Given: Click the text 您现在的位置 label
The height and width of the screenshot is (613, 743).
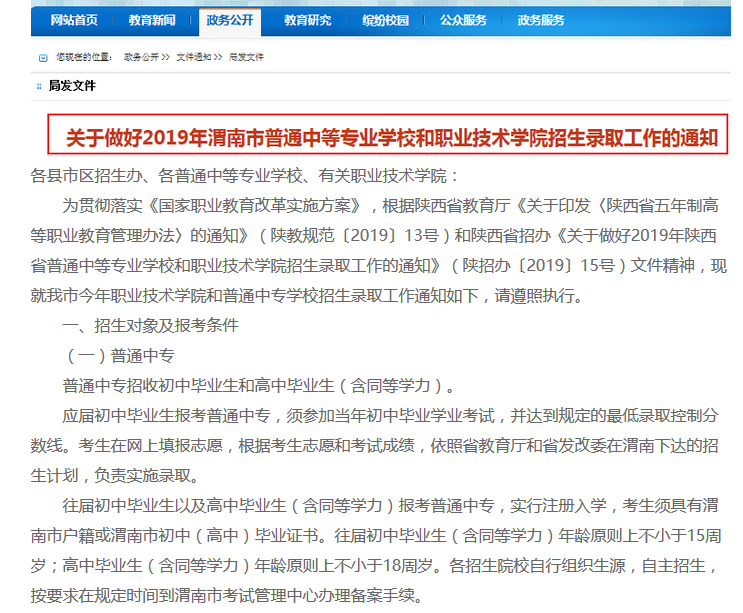Looking at the screenshot, I should pos(84,57).
